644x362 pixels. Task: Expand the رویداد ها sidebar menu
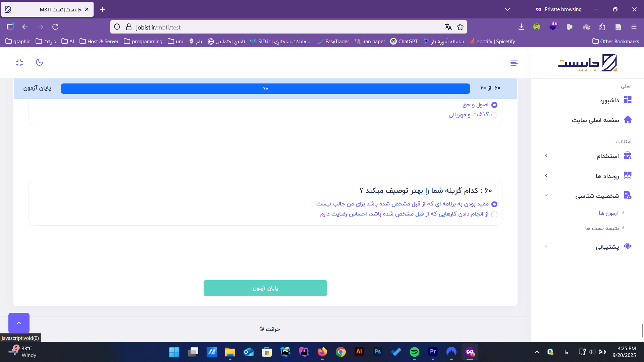(x=607, y=176)
